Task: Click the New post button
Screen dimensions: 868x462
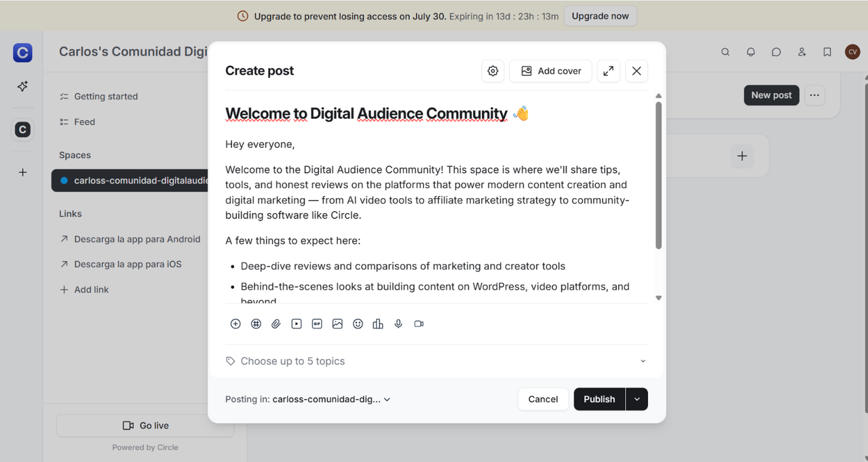Action: coord(772,96)
